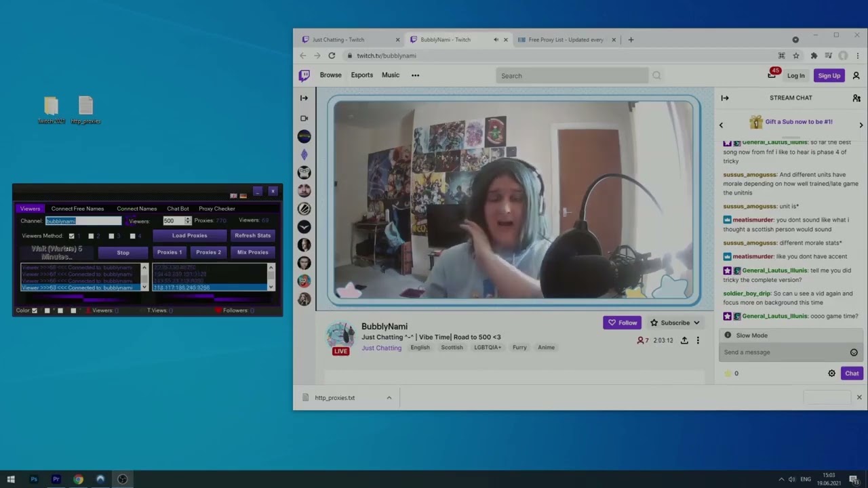Bookmark this page with the star
Screen dimensions: 868x488
point(796,56)
